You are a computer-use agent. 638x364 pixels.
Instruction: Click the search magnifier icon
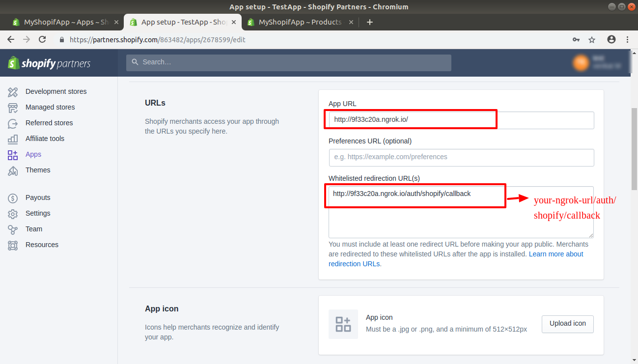click(135, 62)
